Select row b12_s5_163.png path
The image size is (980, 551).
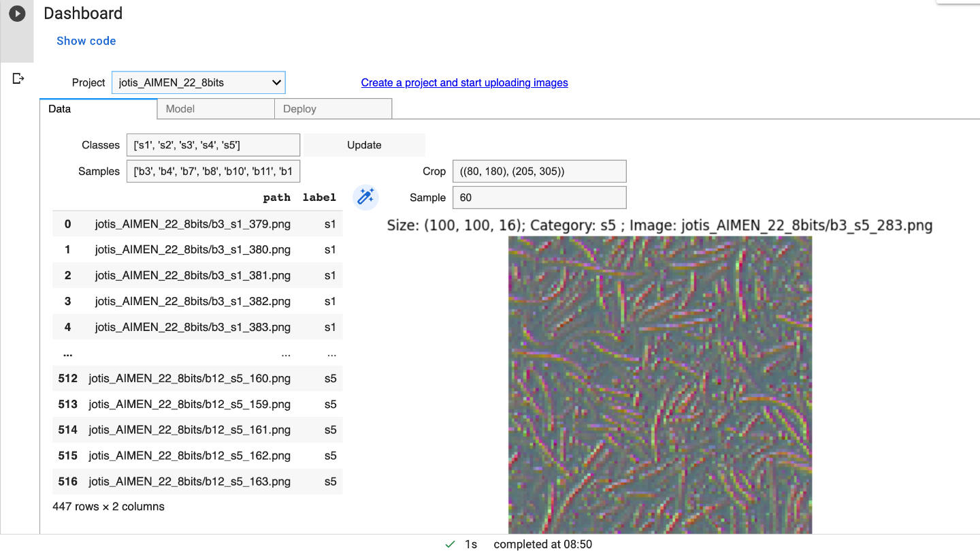[x=190, y=482]
